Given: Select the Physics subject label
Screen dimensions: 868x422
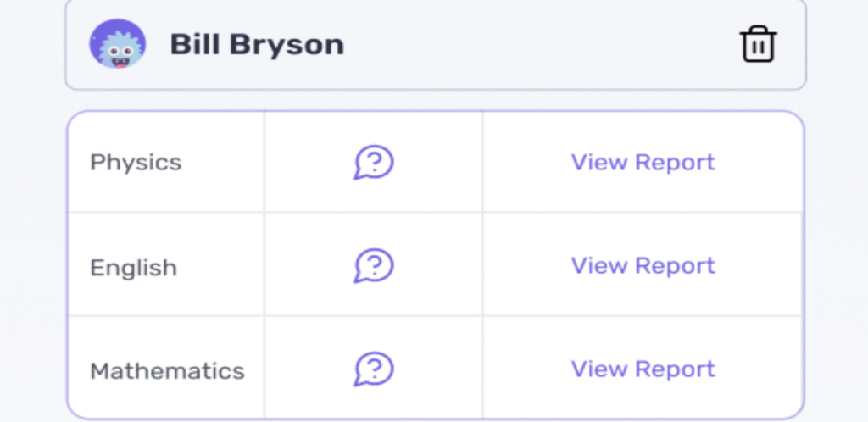Looking at the screenshot, I should tap(136, 162).
